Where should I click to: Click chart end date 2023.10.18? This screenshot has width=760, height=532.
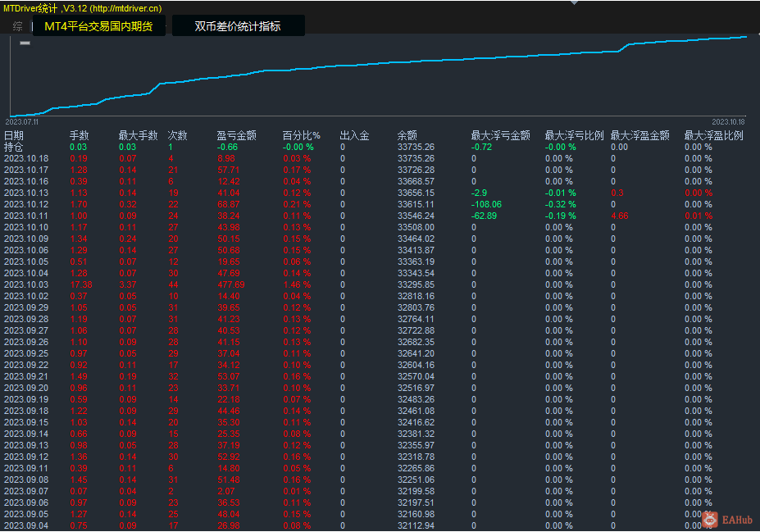tap(728, 122)
